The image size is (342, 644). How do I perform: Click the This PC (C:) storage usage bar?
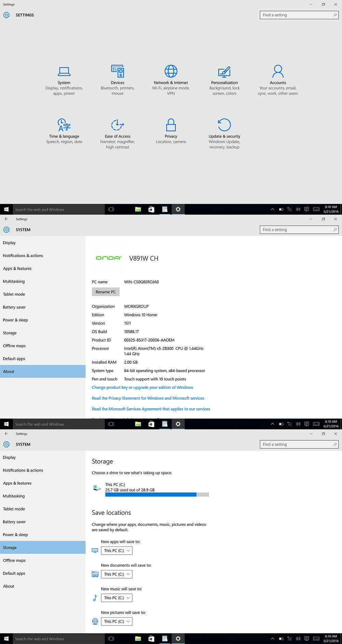click(157, 494)
